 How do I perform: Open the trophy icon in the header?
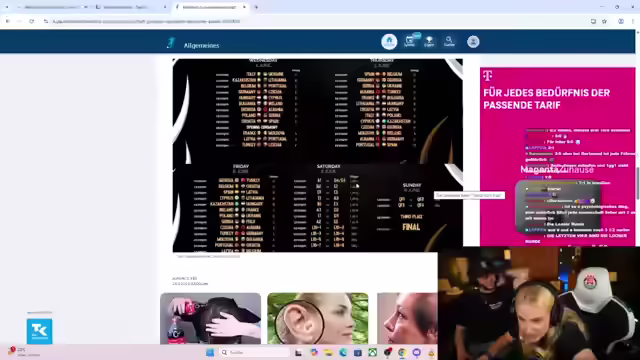coord(429,41)
